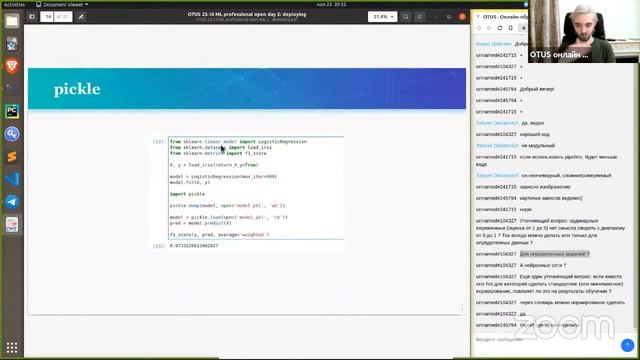Click the browser forward button in the OTUS window
The height and width of the screenshot is (360, 640).
(x=489, y=28)
